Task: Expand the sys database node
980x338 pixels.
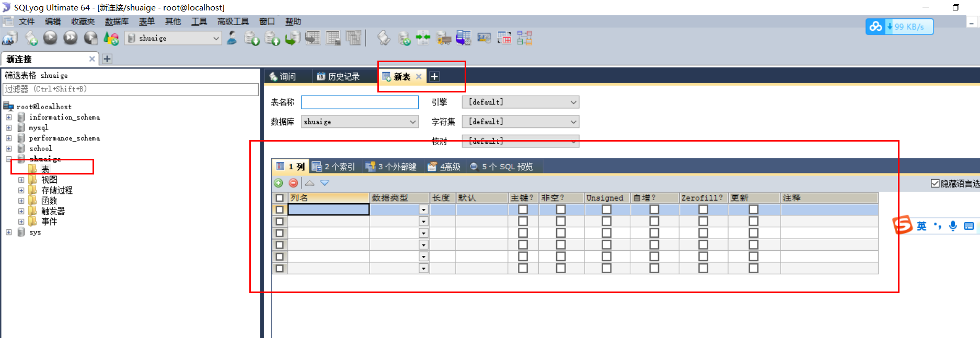Action: pyautogui.click(x=9, y=232)
